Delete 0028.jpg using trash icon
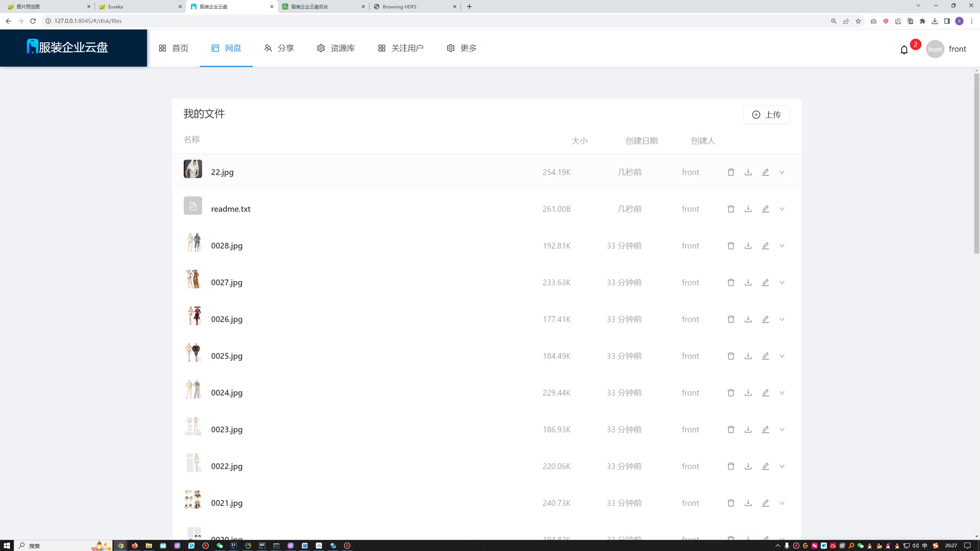This screenshot has width=980, height=551. click(x=731, y=246)
